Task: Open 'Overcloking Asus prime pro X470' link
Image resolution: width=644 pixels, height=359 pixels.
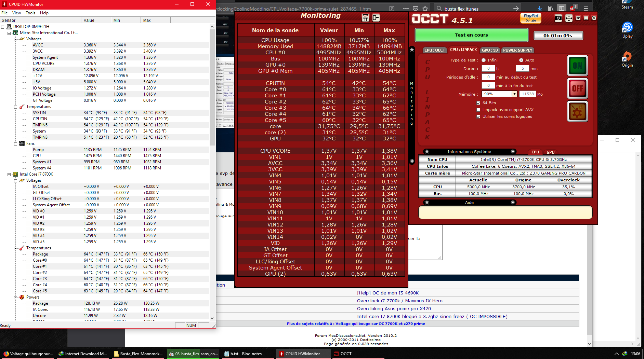Action: coord(394,309)
